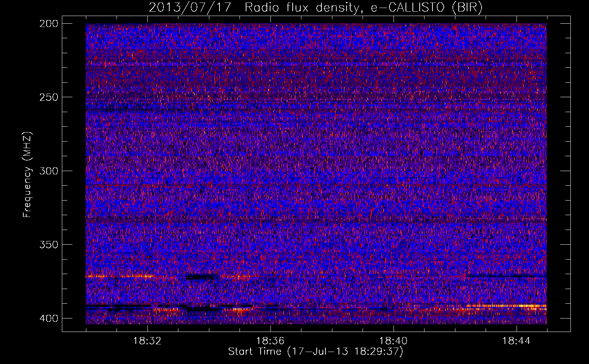Click the "Start Time (17-Jul-13 18:29:37)" label
The height and width of the screenshot is (364, 589).
316,352
